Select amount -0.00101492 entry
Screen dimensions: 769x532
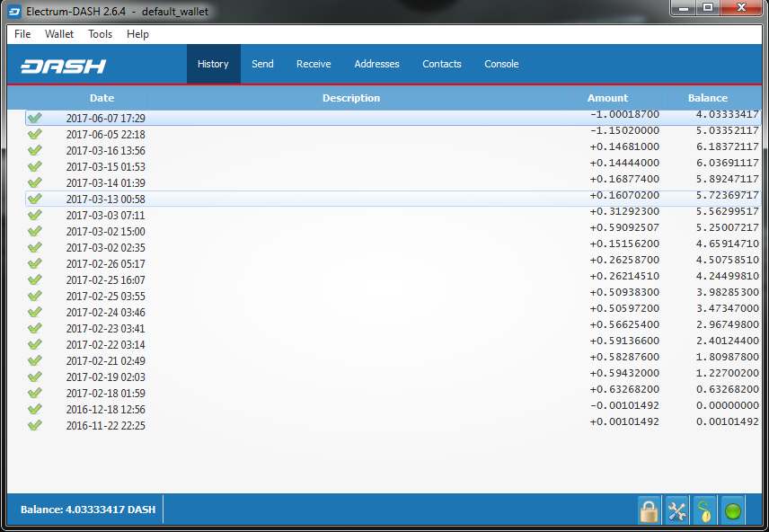tap(624, 406)
